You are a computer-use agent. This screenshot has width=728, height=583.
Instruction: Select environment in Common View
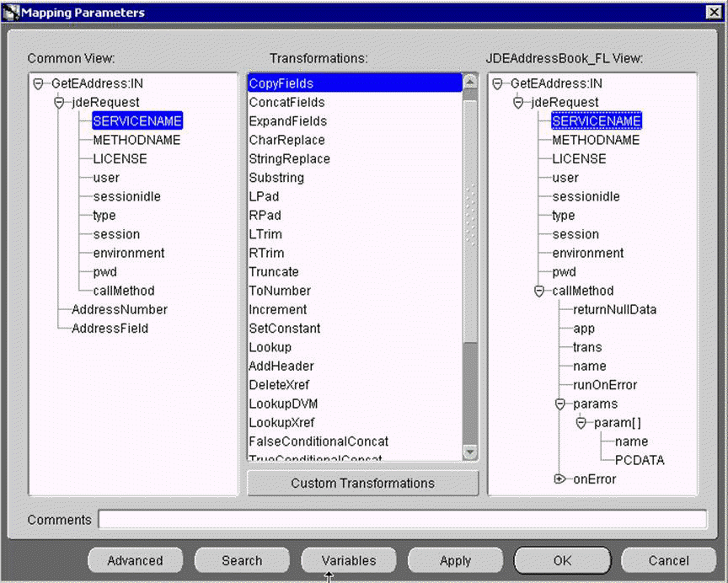click(129, 253)
